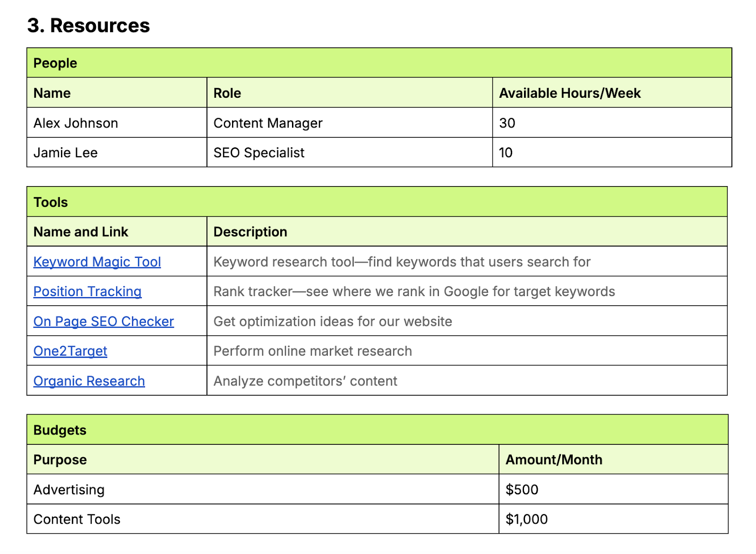Click the Resources section heading
This screenshot has height=554, width=756.
88,26
